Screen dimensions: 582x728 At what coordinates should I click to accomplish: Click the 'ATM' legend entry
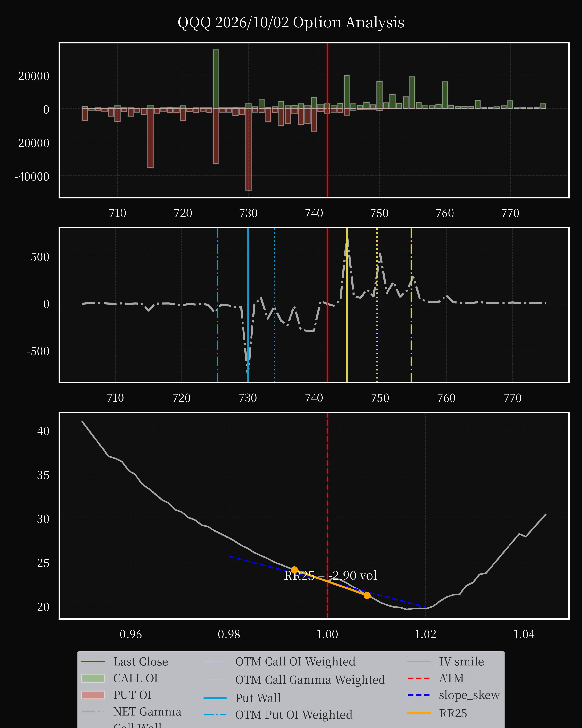click(x=436, y=678)
